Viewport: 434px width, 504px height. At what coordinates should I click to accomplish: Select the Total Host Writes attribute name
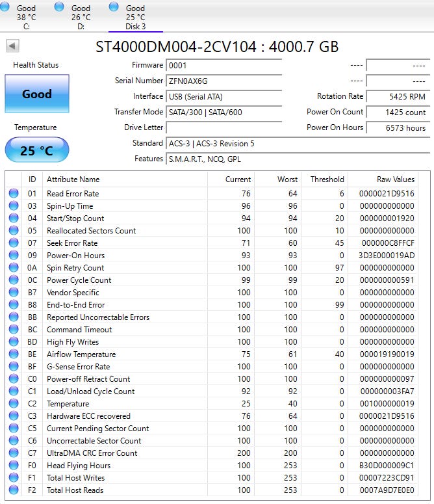(76, 477)
